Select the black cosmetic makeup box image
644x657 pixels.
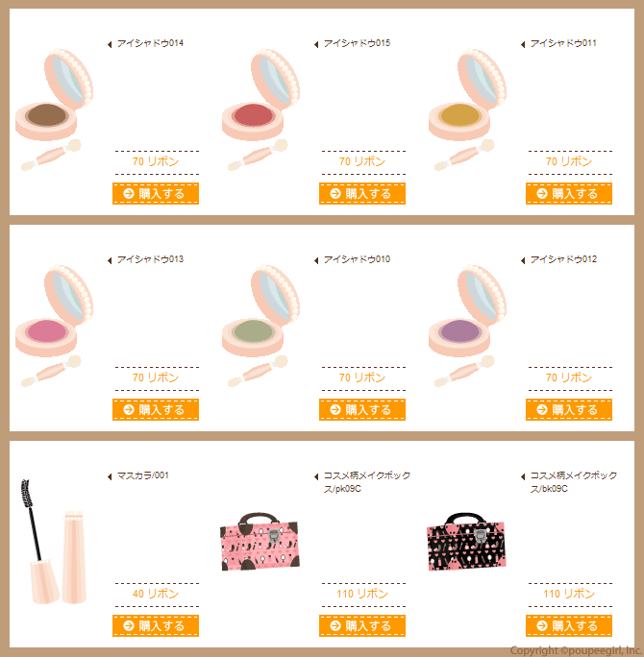click(466, 542)
